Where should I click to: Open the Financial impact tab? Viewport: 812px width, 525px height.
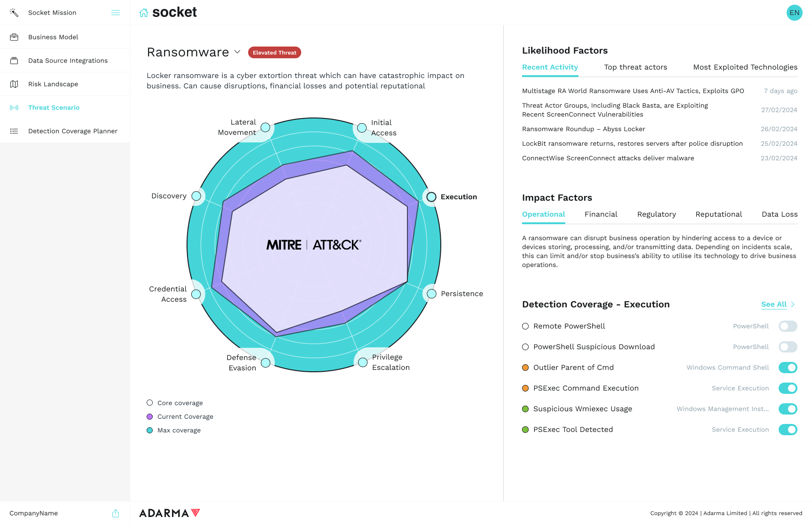[601, 214]
